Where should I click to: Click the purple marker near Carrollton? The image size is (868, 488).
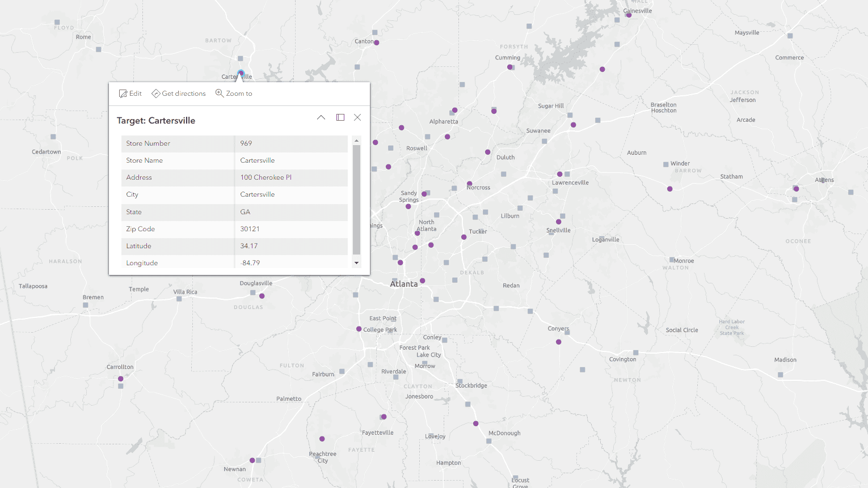(120, 379)
